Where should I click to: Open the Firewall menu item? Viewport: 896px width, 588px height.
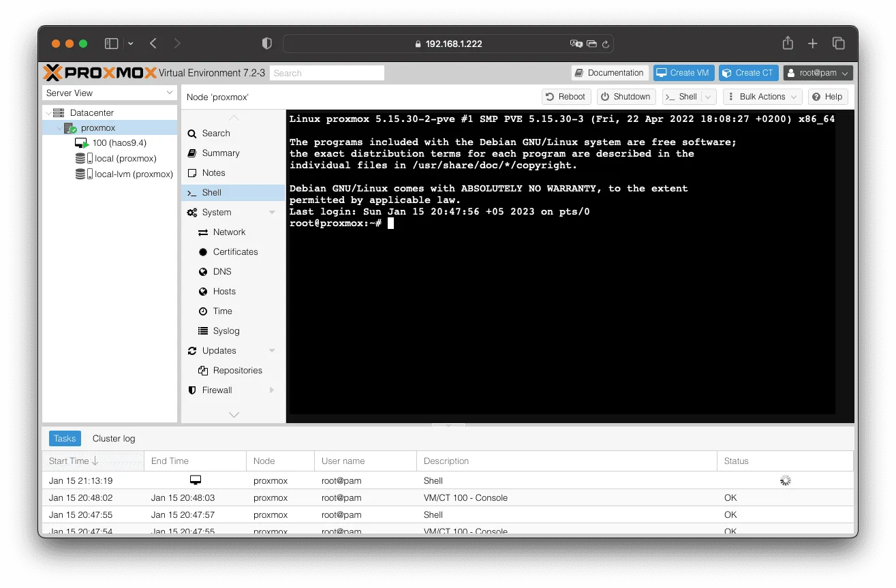pos(233,390)
